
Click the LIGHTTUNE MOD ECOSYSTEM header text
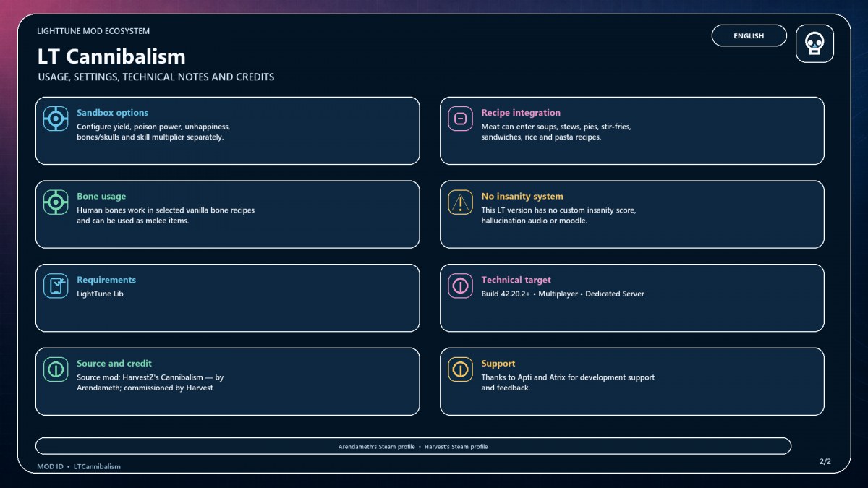[x=93, y=31]
